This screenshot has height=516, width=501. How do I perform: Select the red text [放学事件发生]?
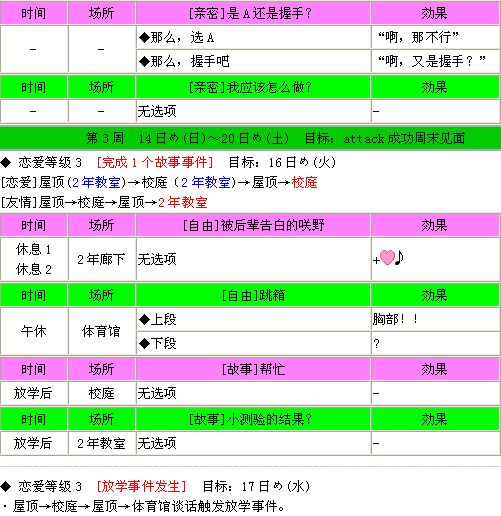click(x=141, y=486)
